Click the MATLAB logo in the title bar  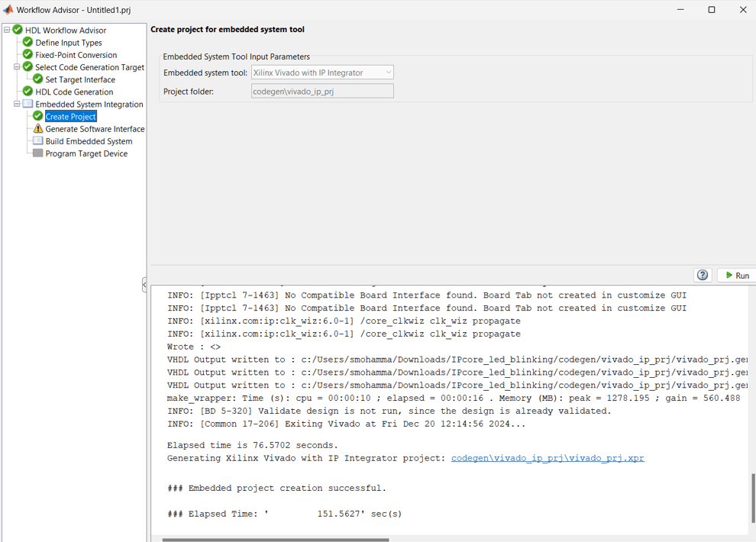(x=8, y=10)
